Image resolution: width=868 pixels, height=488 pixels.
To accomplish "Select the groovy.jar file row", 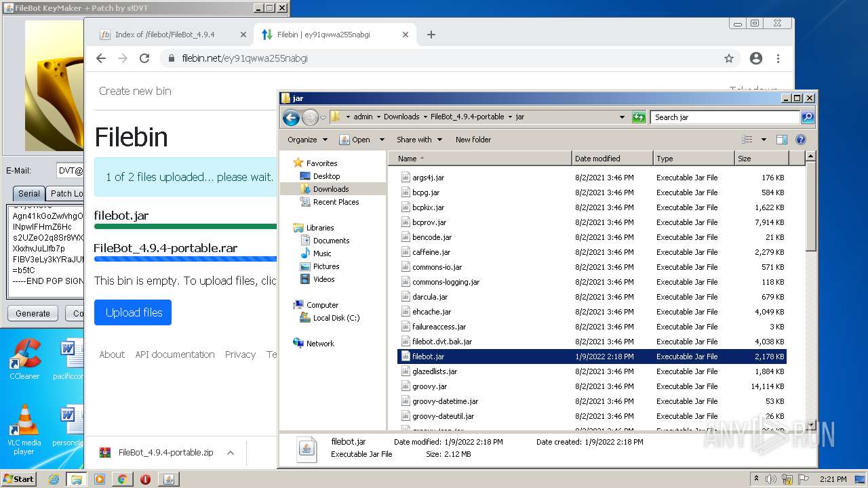I will coord(591,386).
